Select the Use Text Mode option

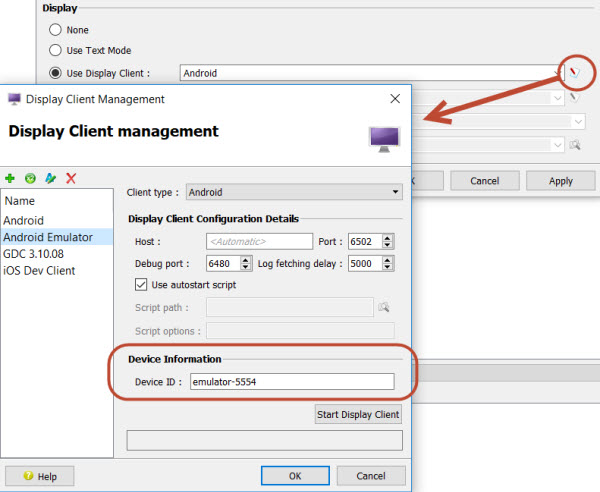[56, 51]
